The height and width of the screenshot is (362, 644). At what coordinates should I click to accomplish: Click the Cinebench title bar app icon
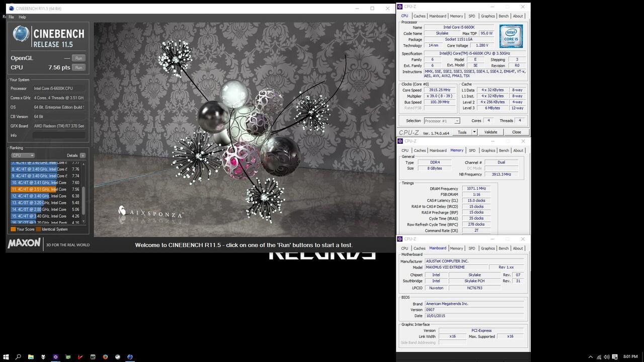pyautogui.click(x=12, y=8)
